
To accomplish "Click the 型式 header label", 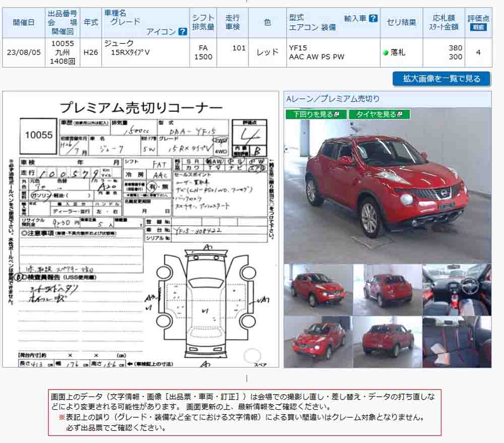I will point(296,18).
